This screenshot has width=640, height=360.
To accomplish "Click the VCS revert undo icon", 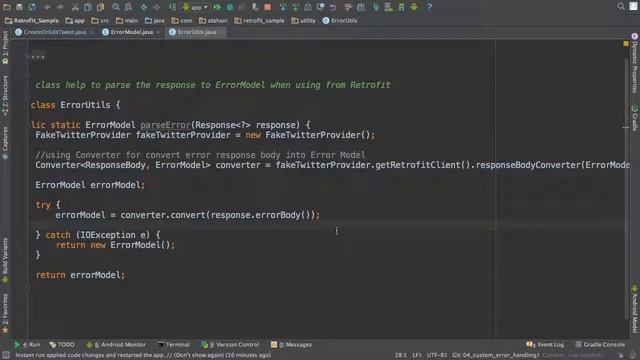I will (x=333, y=7).
